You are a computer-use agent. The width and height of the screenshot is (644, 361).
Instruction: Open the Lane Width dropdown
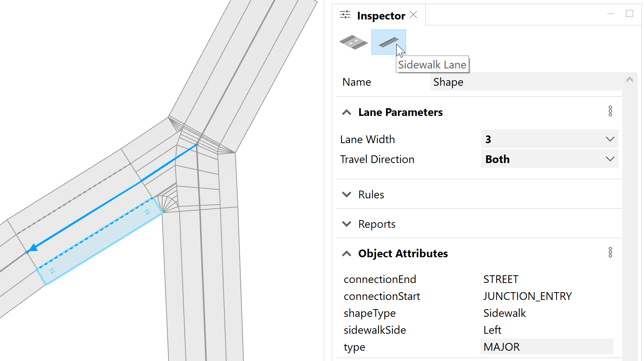[x=550, y=139]
